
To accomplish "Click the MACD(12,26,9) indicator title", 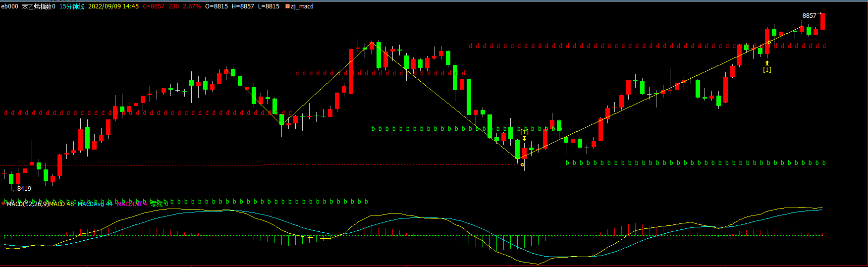I will click(28, 204).
